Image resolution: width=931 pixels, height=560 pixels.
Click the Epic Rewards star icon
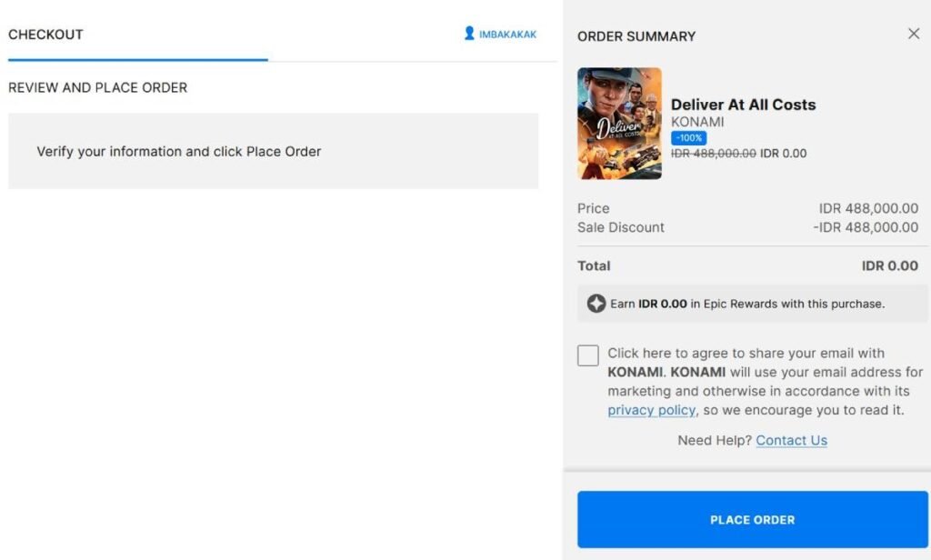[x=596, y=304]
